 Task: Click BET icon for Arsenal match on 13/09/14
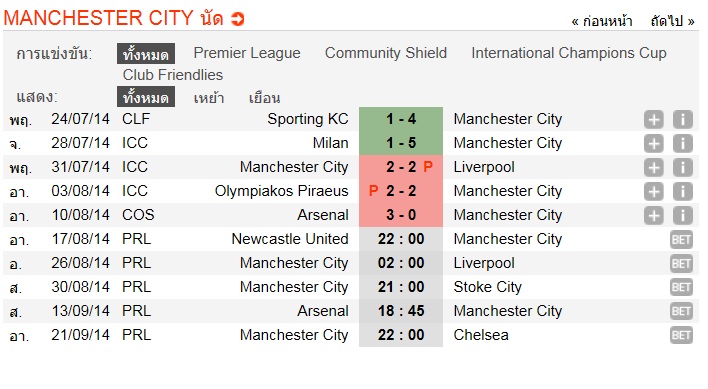click(x=681, y=311)
